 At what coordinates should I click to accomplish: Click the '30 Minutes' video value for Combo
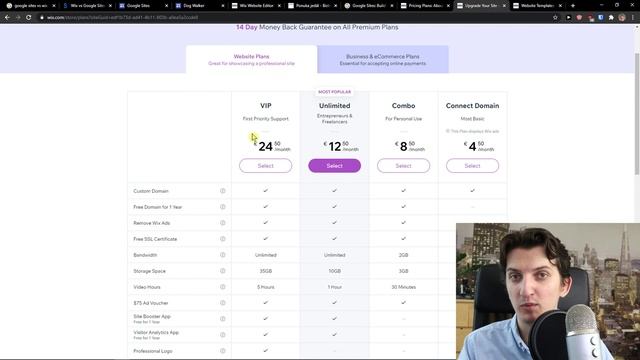pos(403,287)
